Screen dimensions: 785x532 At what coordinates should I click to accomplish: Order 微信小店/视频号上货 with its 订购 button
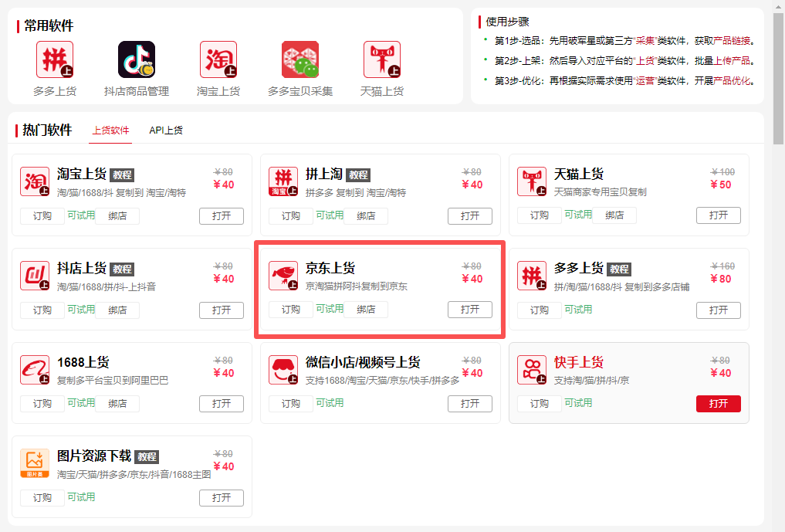[290, 404]
